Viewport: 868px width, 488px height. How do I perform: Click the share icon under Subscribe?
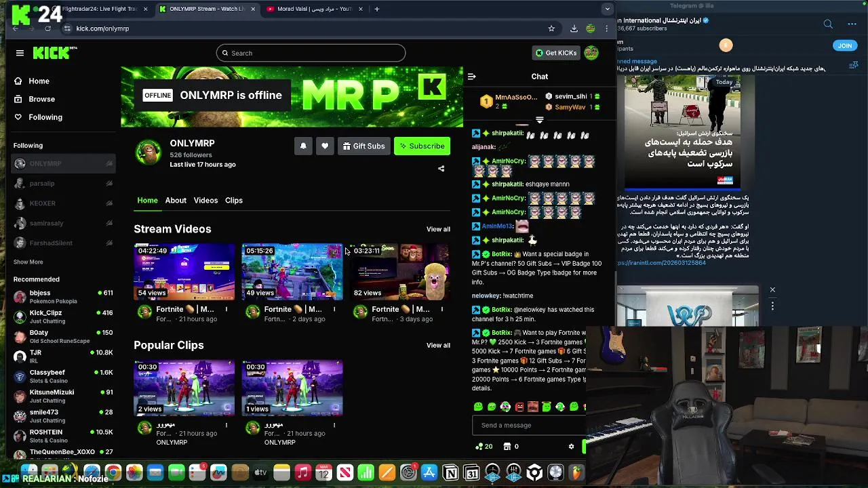(441, 169)
